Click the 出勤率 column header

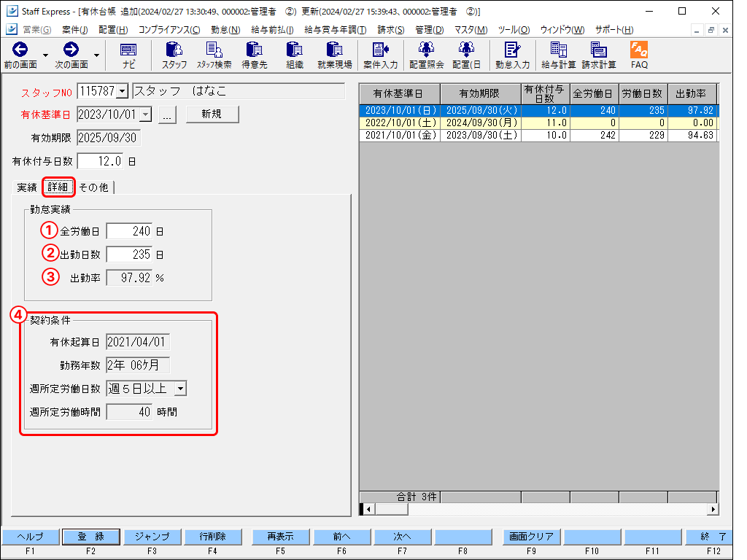pos(692,94)
